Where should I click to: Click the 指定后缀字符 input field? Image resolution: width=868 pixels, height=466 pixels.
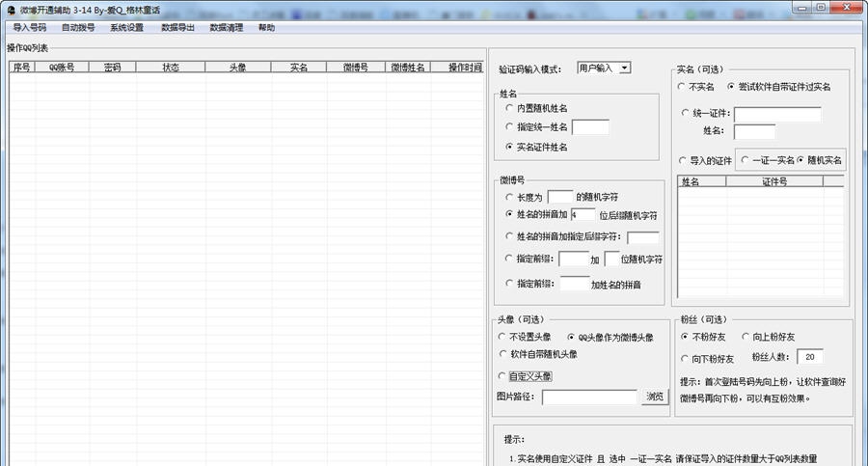click(642, 237)
